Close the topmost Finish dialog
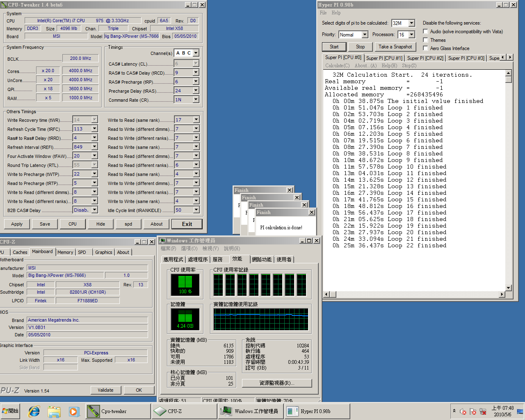The height and width of the screenshot is (420, 525). [312, 212]
